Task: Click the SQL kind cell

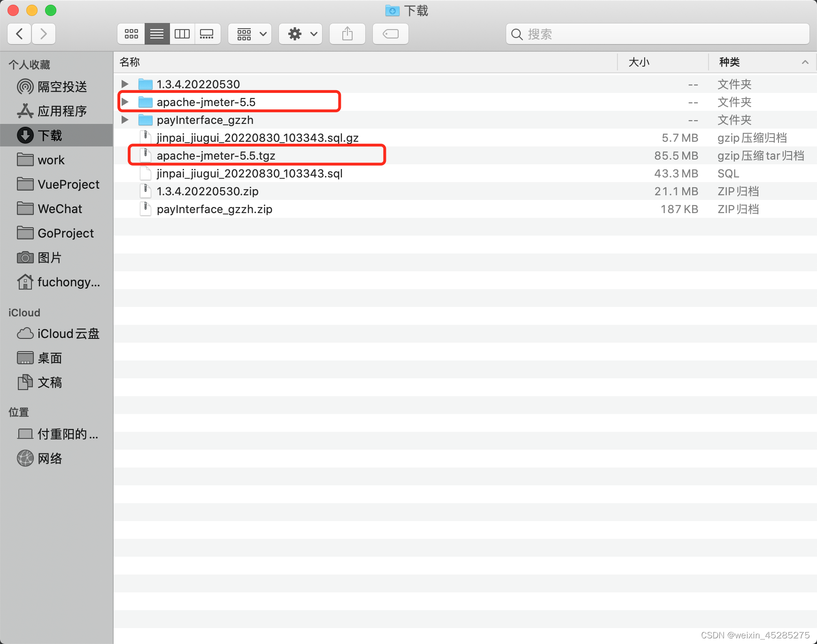Action: click(728, 173)
